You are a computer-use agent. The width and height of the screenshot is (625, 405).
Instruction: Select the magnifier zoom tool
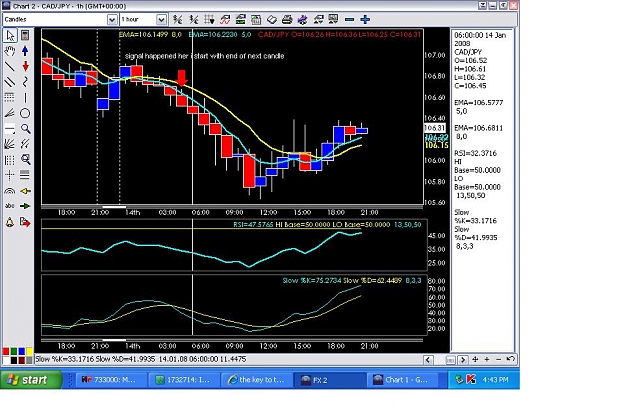(25, 129)
